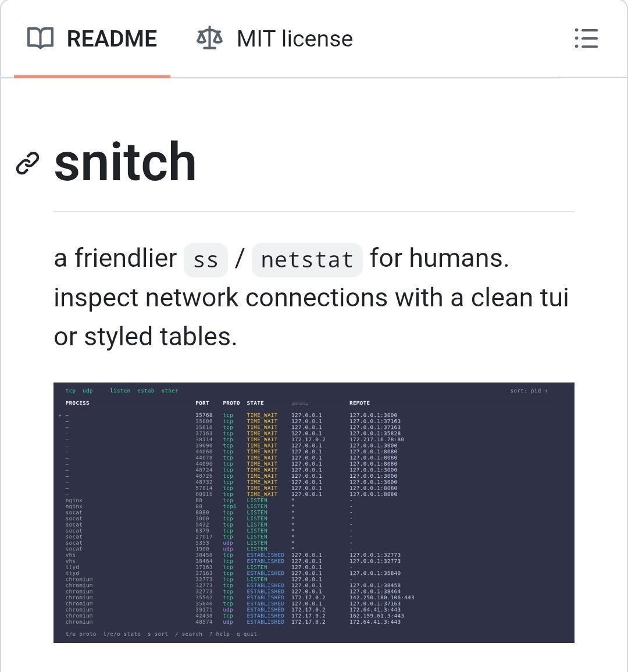Click the PROTO column header in screenshot
This screenshot has height=672, width=628.
pos(231,403)
